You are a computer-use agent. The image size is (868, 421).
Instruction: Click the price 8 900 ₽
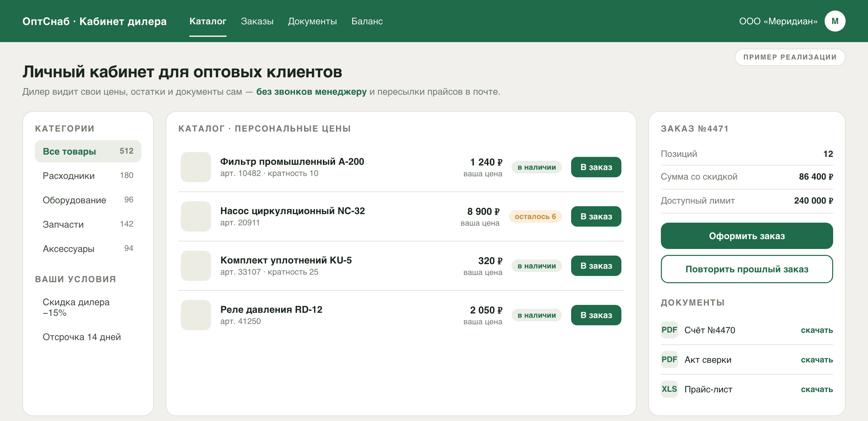coord(483,211)
